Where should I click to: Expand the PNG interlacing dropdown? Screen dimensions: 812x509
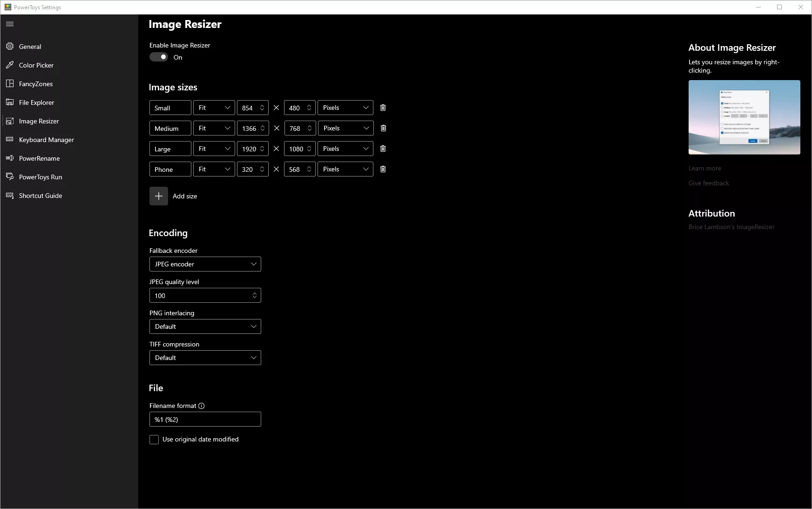click(x=205, y=326)
